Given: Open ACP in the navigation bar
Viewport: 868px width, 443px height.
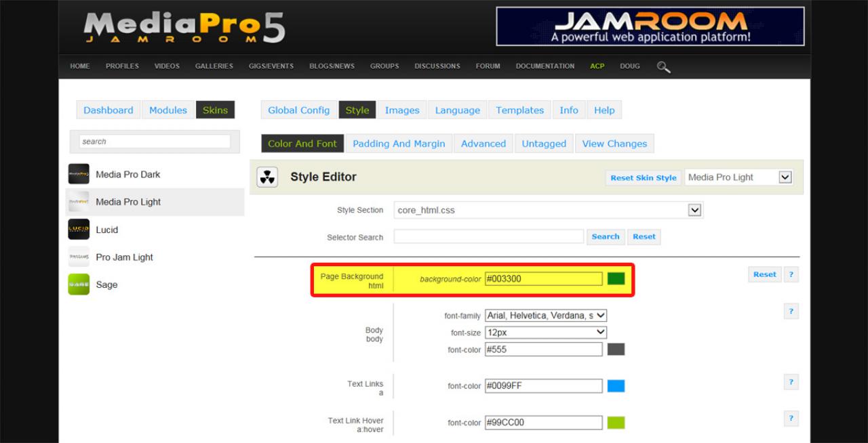Looking at the screenshot, I should pyautogui.click(x=597, y=66).
